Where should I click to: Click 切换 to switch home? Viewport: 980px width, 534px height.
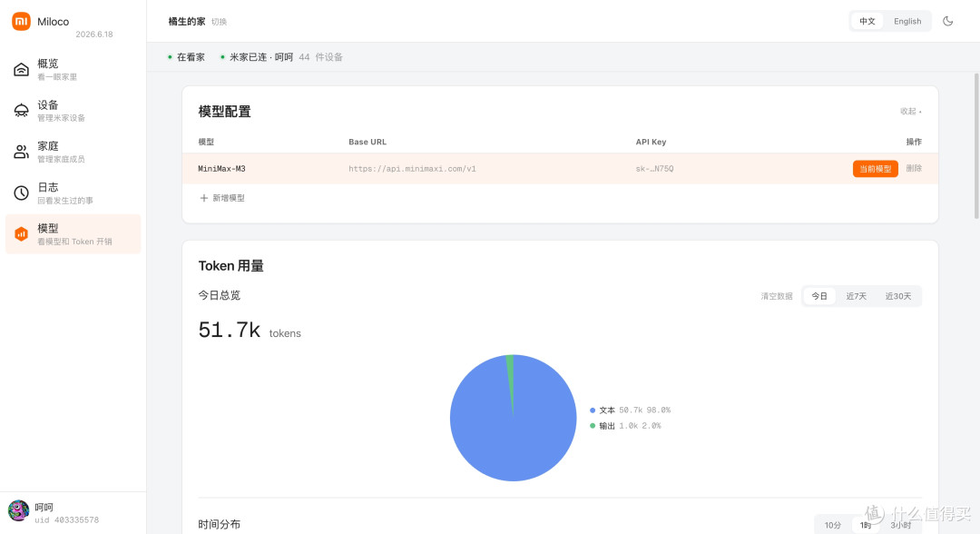point(219,22)
